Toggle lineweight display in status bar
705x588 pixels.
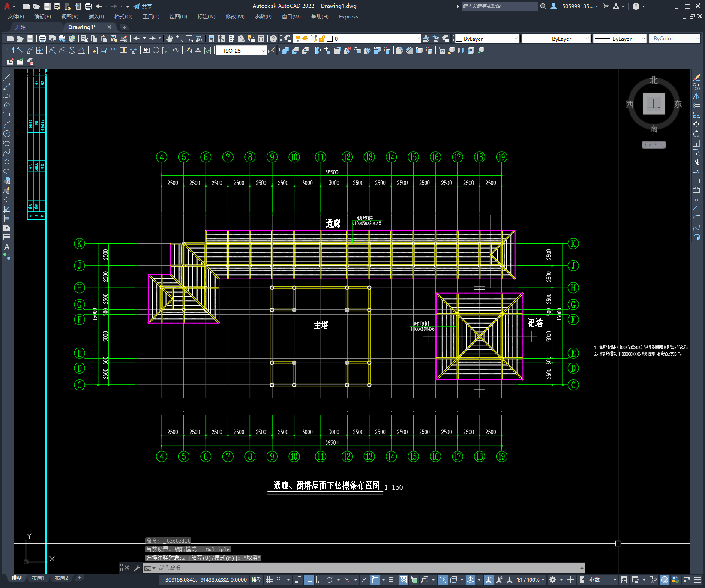(392, 580)
